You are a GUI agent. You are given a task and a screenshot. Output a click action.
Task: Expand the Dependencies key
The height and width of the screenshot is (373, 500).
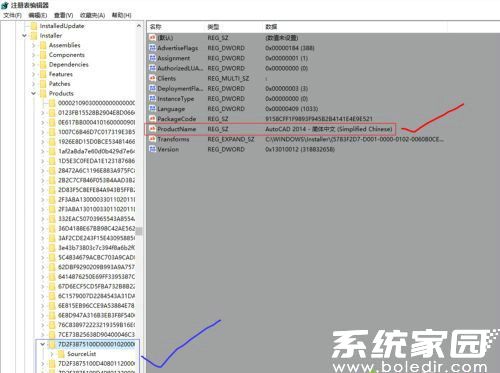click(x=34, y=65)
